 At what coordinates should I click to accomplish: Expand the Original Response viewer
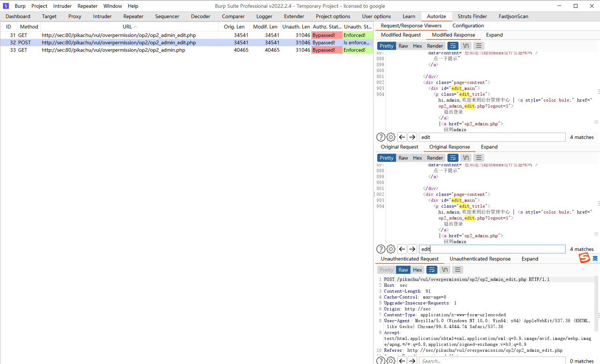(489, 147)
